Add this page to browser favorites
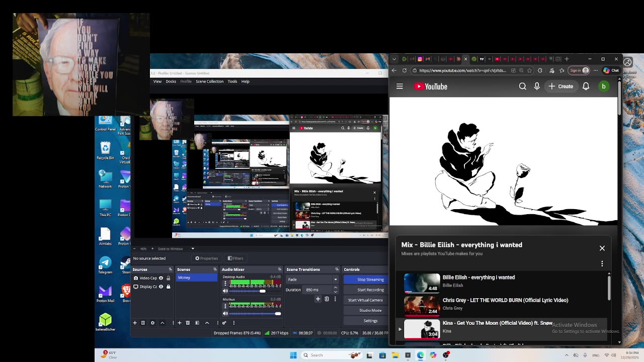The width and height of the screenshot is (644, 362). tap(529, 70)
